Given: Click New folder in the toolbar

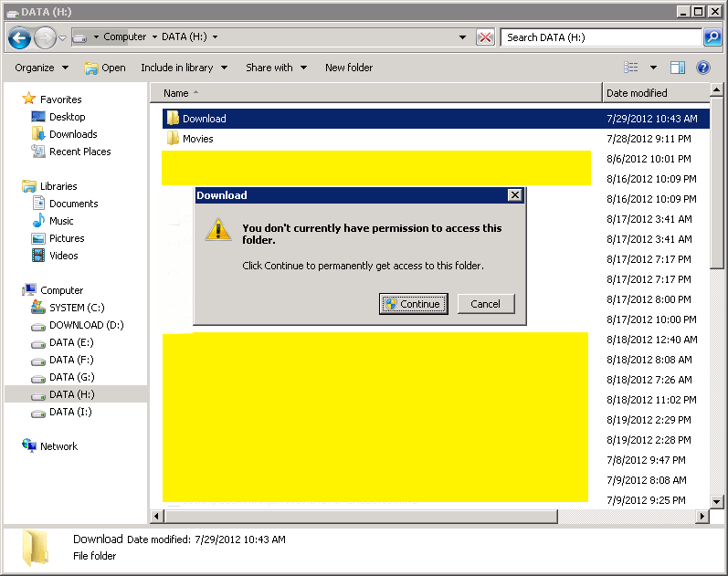Looking at the screenshot, I should [x=349, y=68].
